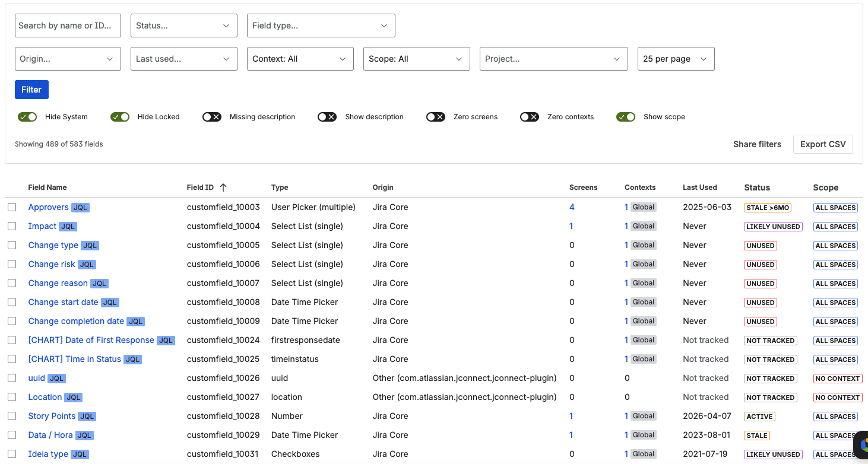Open the floating widget icon at bottom right

click(861, 446)
